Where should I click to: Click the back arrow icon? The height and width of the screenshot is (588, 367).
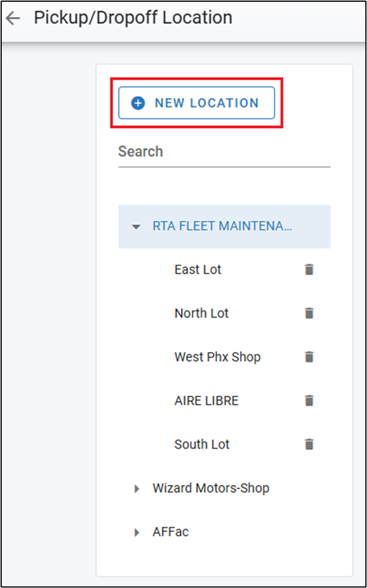(12, 18)
